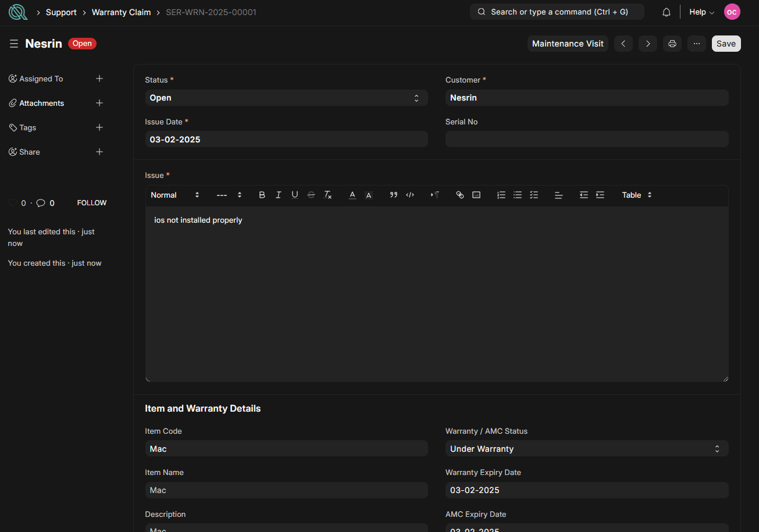Viewport: 759px width, 532px height.
Task: Click into the Issue text area
Action: click(x=437, y=294)
